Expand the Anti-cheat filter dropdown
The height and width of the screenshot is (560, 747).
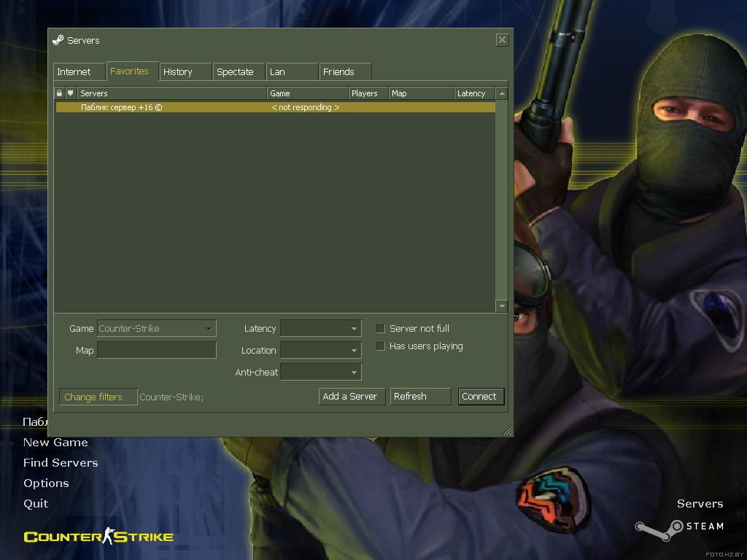tap(321, 373)
